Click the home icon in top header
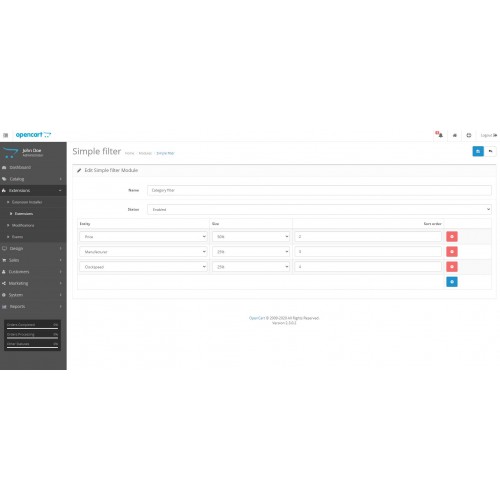The width and height of the screenshot is (500, 500). 454,135
